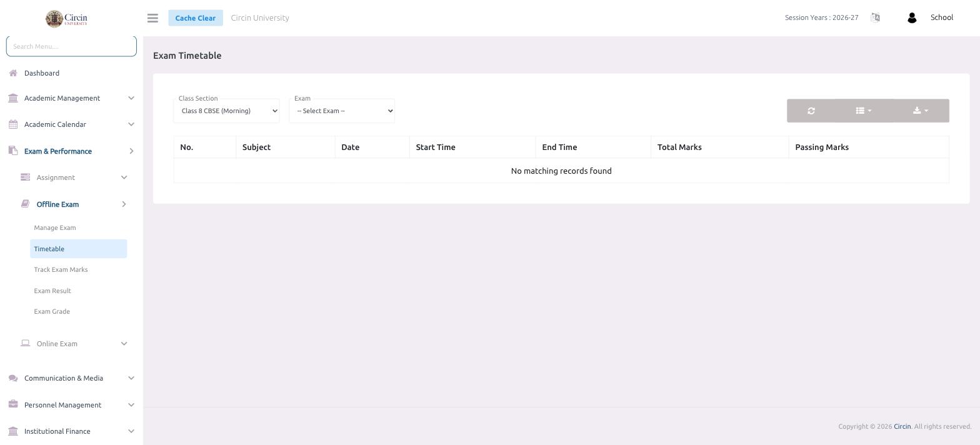Collapse the Offline Exam chevron
Viewport: 980px width, 445px height.
click(x=124, y=204)
